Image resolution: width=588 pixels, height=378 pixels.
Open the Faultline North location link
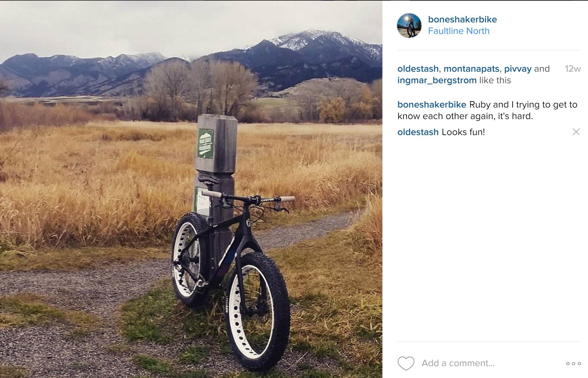point(459,31)
